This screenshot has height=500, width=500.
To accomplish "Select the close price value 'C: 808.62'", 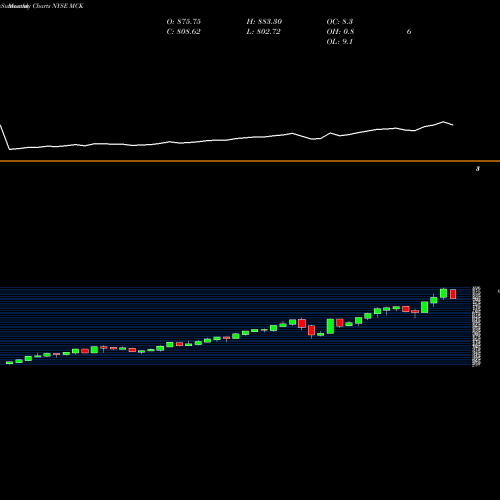I will point(183,32).
